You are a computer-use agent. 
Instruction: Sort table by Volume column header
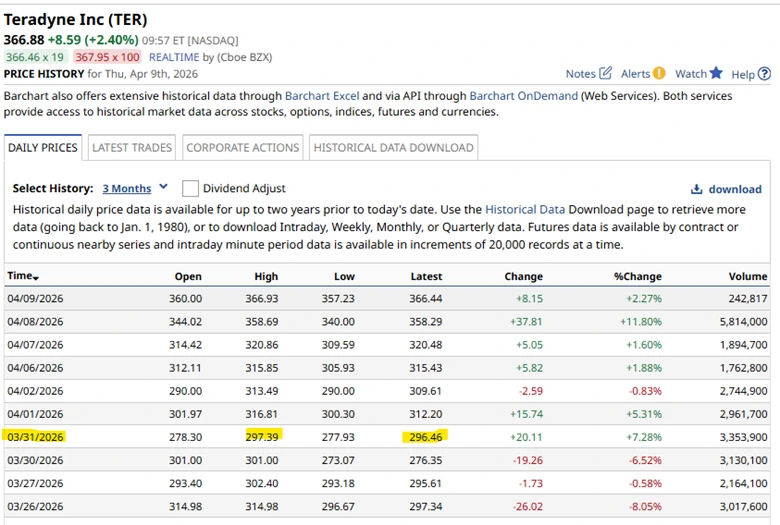[748, 276]
